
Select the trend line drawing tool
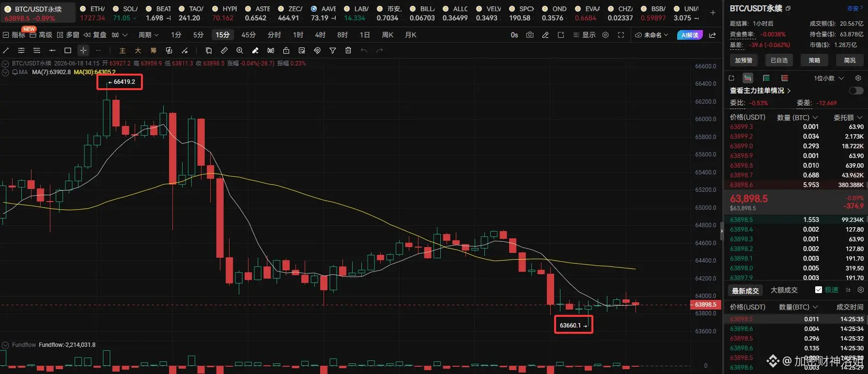(x=6, y=50)
